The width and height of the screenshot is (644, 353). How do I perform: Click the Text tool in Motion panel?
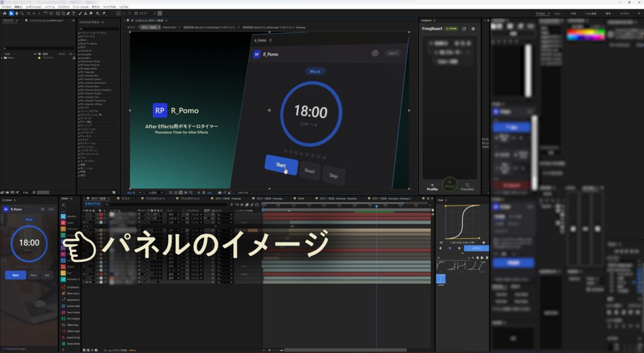[64, 273]
